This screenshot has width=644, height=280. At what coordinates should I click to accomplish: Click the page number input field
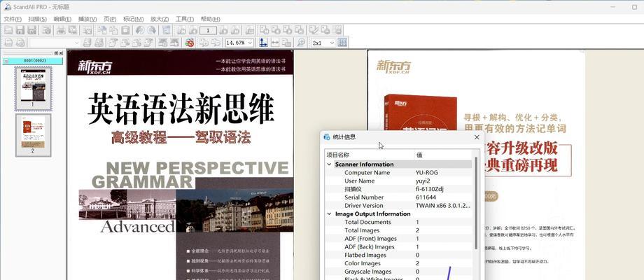tap(208, 30)
